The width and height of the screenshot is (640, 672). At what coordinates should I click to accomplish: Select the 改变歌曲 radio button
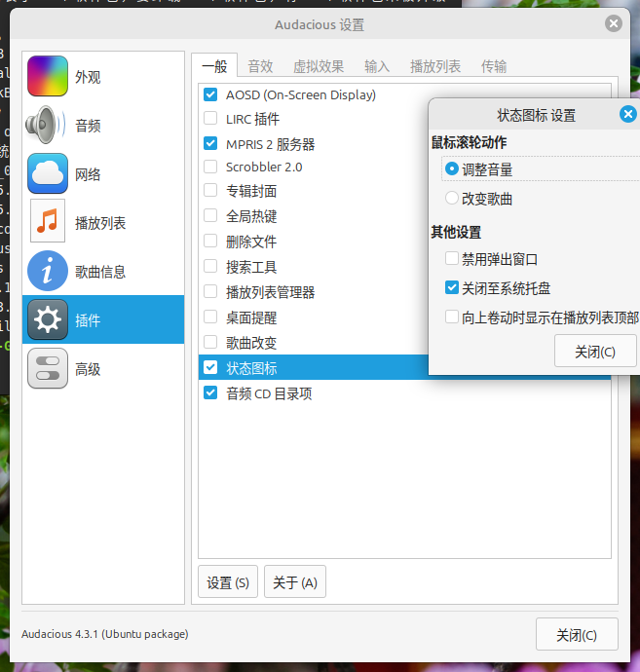(452, 198)
